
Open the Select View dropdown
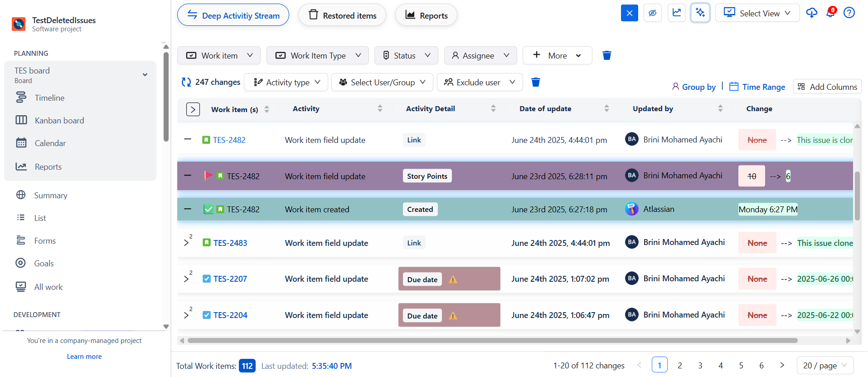coord(757,13)
